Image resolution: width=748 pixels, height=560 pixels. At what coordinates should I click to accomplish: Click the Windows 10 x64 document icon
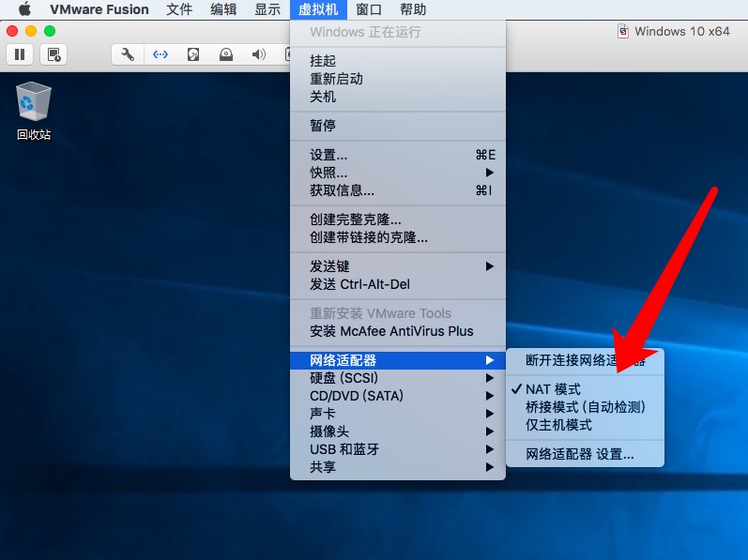[x=623, y=32]
